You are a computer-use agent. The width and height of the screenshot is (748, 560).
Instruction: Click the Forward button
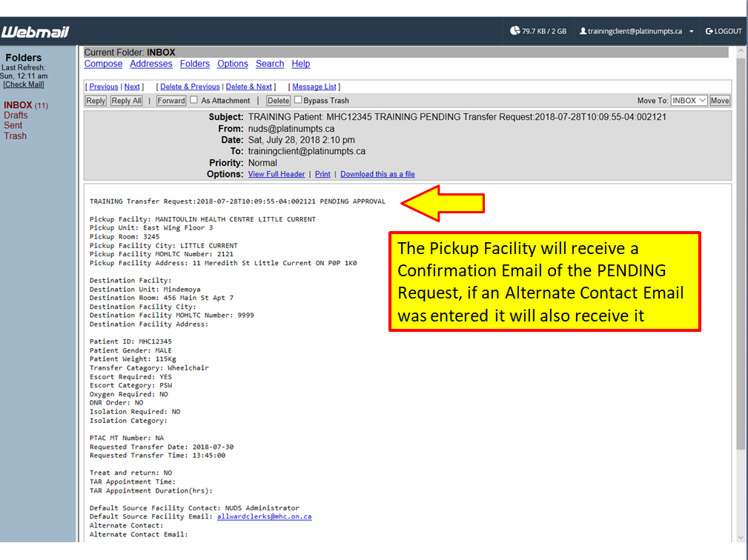pyautogui.click(x=171, y=101)
